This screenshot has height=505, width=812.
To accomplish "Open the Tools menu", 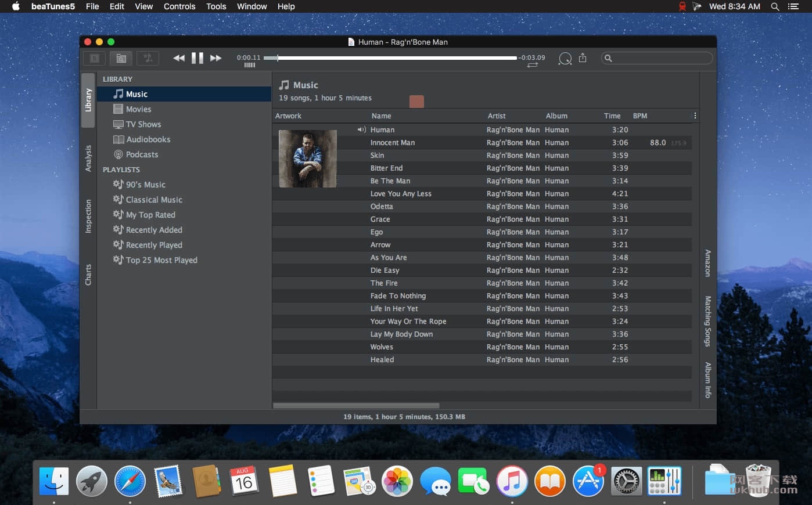I will tap(216, 6).
